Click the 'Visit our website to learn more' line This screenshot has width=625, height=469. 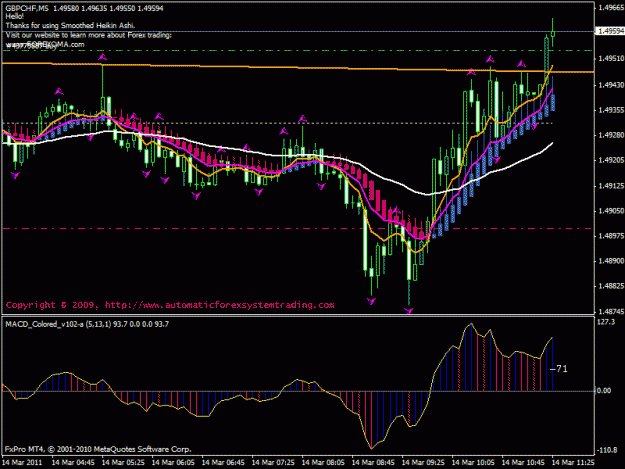point(88,35)
